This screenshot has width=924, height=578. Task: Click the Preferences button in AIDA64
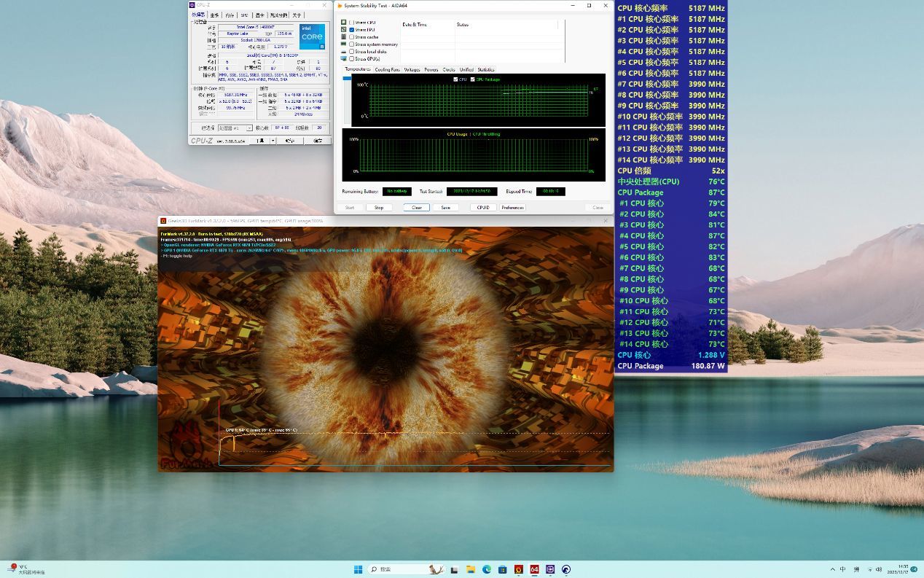(512, 208)
